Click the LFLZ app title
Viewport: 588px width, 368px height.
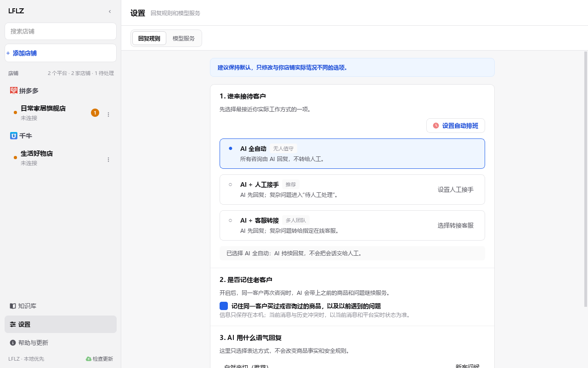point(16,11)
